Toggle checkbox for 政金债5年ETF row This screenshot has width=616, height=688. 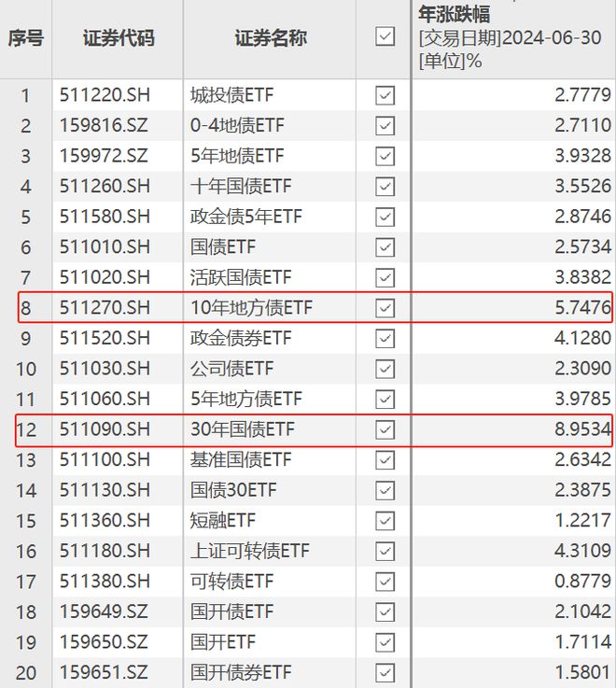click(385, 217)
